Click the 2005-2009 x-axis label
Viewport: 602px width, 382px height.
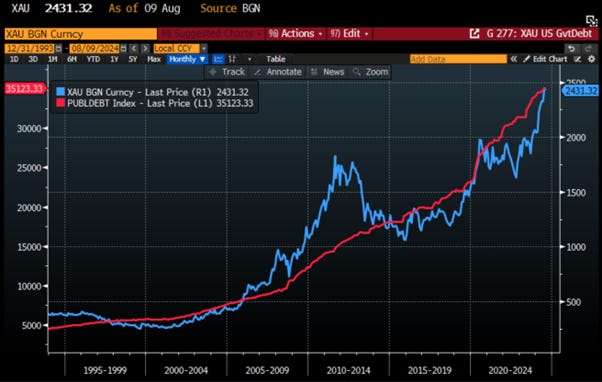tap(267, 370)
